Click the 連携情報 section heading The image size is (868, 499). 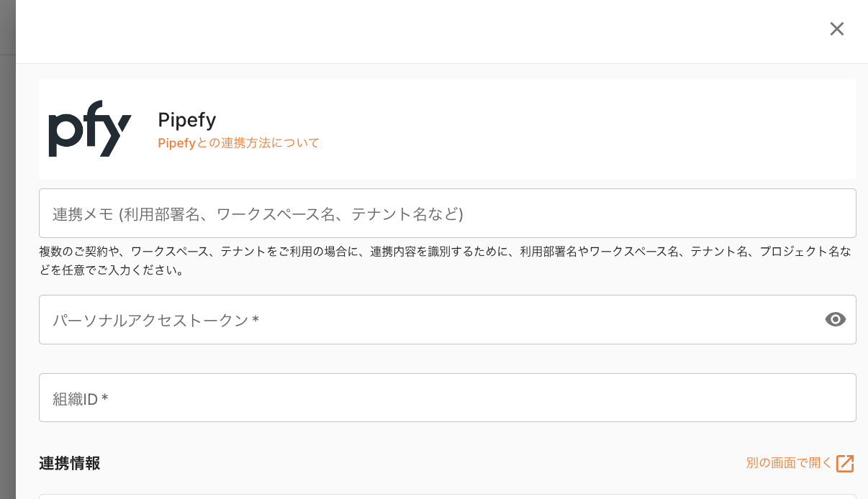click(x=70, y=464)
